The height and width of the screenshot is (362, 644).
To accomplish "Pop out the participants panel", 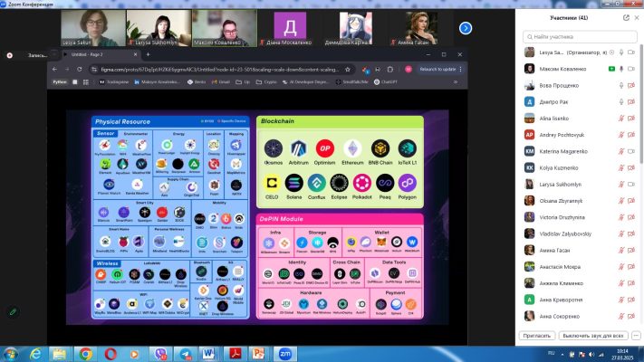I will point(626,18).
